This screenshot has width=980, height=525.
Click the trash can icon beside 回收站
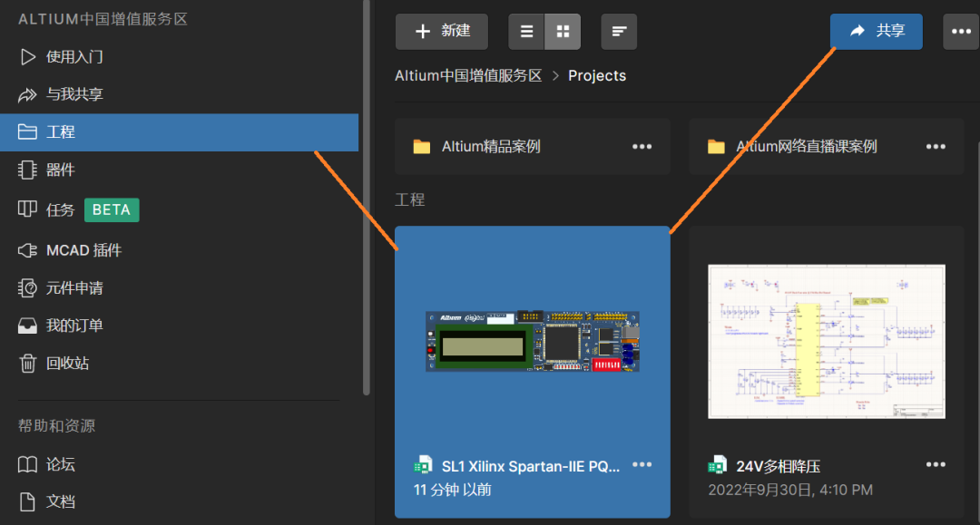point(27,363)
